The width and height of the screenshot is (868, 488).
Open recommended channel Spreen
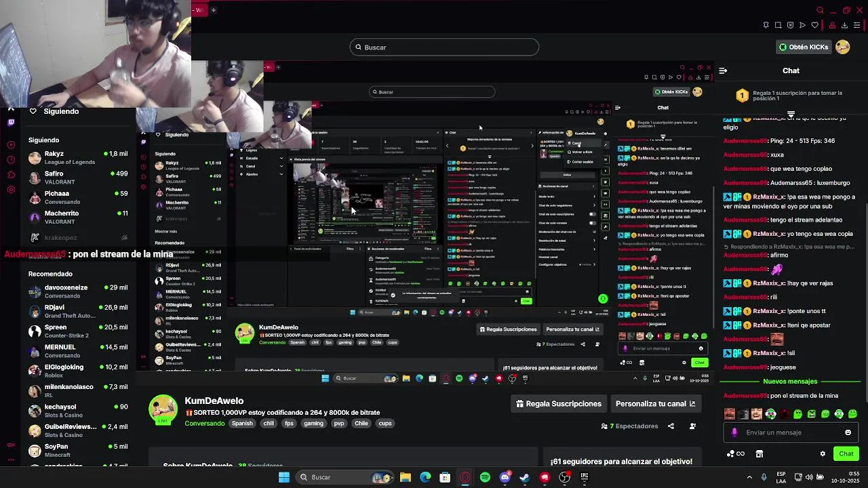click(x=78, y=331)
